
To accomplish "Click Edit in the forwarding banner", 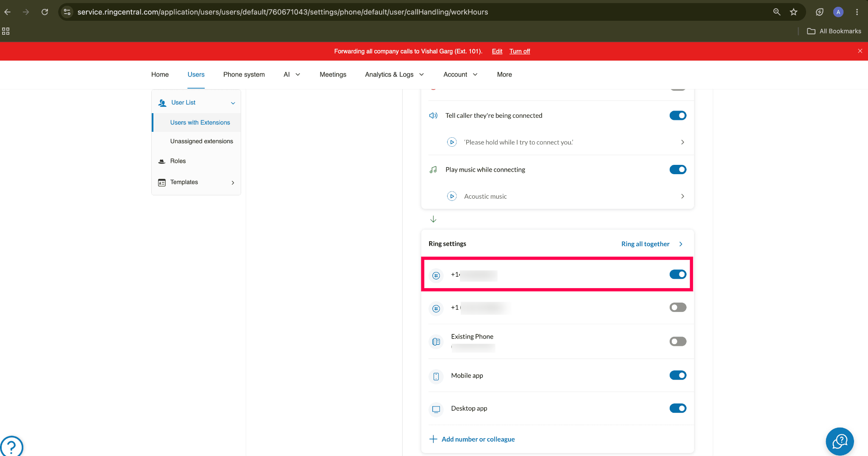I will 497,51.
